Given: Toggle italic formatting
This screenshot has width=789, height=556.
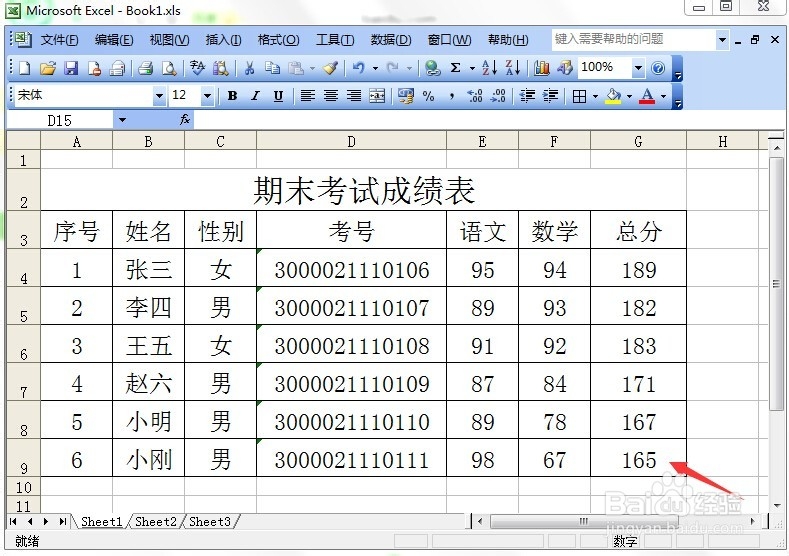Looking at the screenshot, I should 255,96.
